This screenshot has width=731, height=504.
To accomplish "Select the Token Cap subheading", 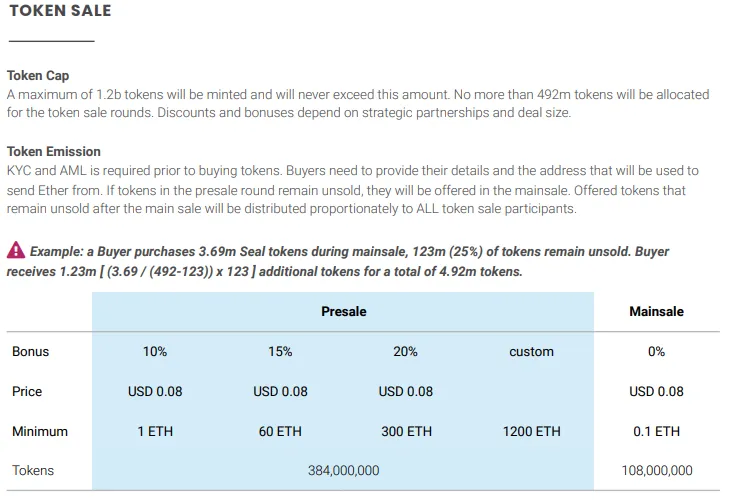I will pos(38,76).
